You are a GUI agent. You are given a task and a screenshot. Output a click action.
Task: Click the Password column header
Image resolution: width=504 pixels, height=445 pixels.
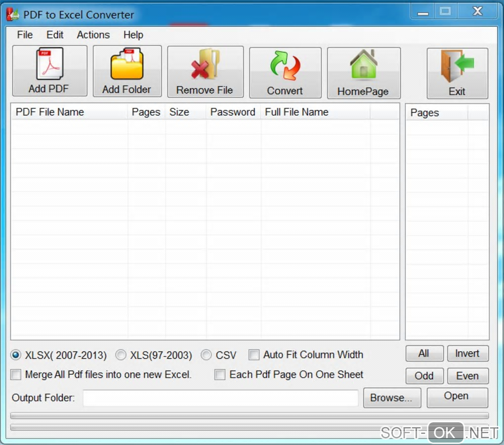233,112
